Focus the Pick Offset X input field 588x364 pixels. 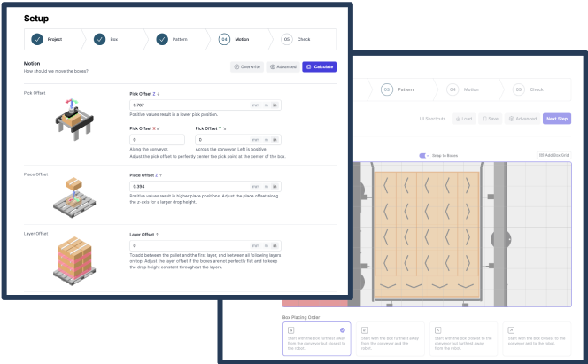coord(157,140)
